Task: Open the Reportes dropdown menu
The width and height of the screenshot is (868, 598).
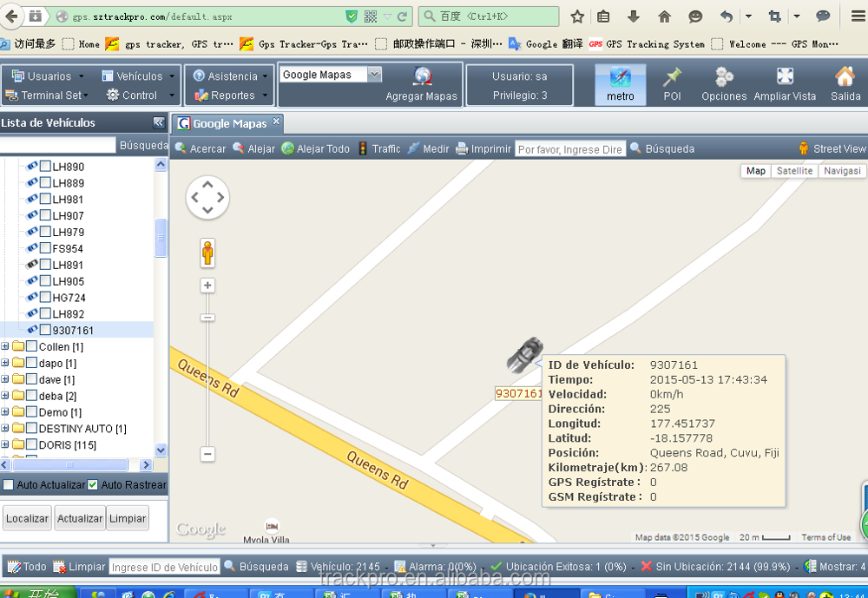Action: 231,95
